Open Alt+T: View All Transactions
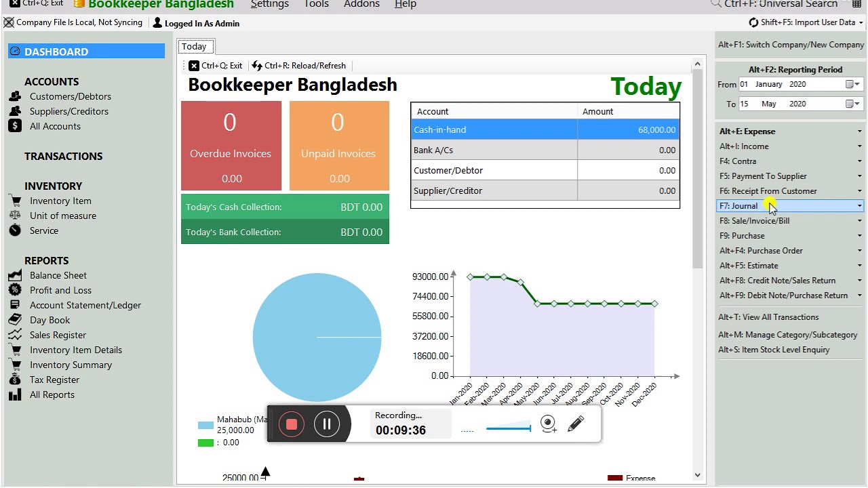868x488 pixels. (768, 317)
